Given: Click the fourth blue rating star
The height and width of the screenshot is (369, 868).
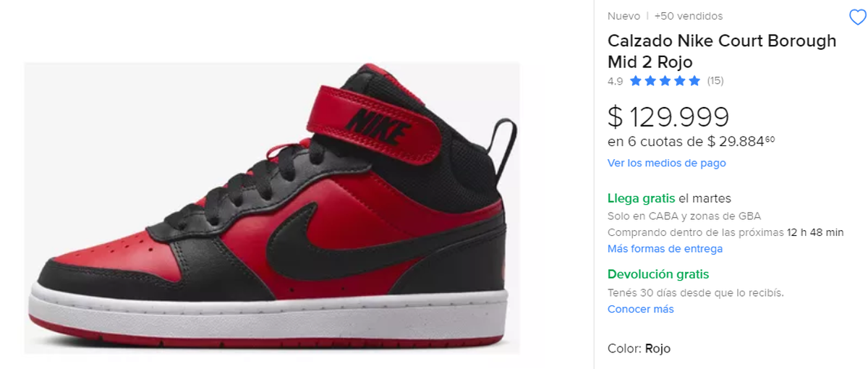Looking at the screenshot, I should coord(680,81).
